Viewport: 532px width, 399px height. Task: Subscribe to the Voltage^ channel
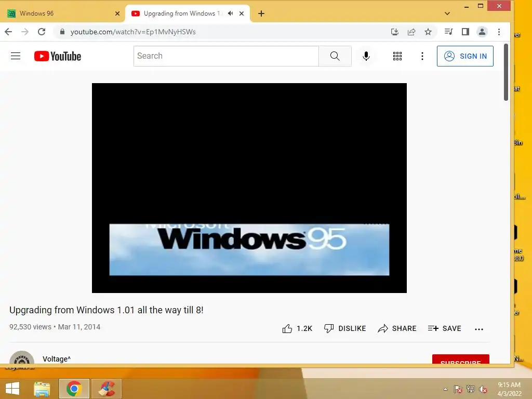460,360
